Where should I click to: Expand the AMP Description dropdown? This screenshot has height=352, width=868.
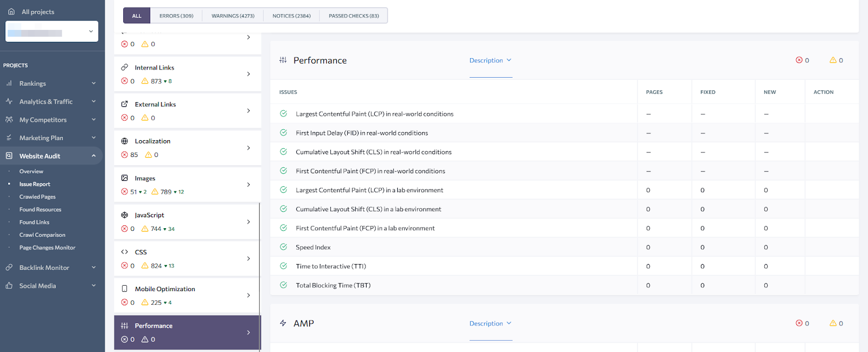click(x=490, y=323)
